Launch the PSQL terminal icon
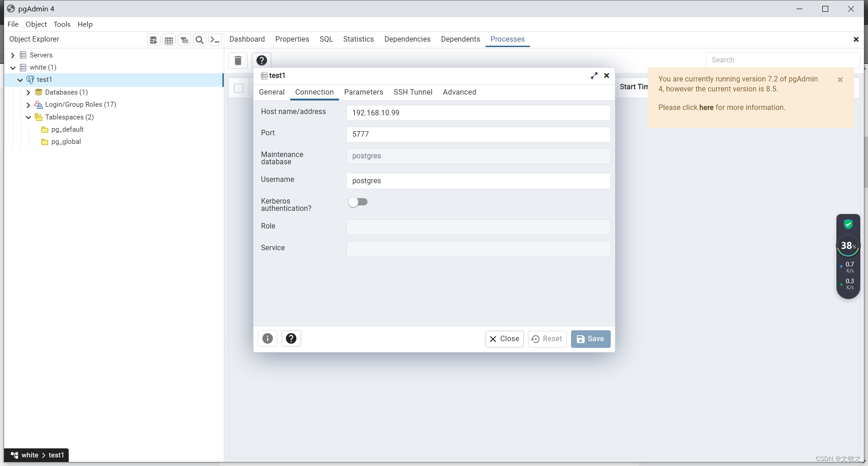This screenshot has width=868, height=466. [215, 39]
